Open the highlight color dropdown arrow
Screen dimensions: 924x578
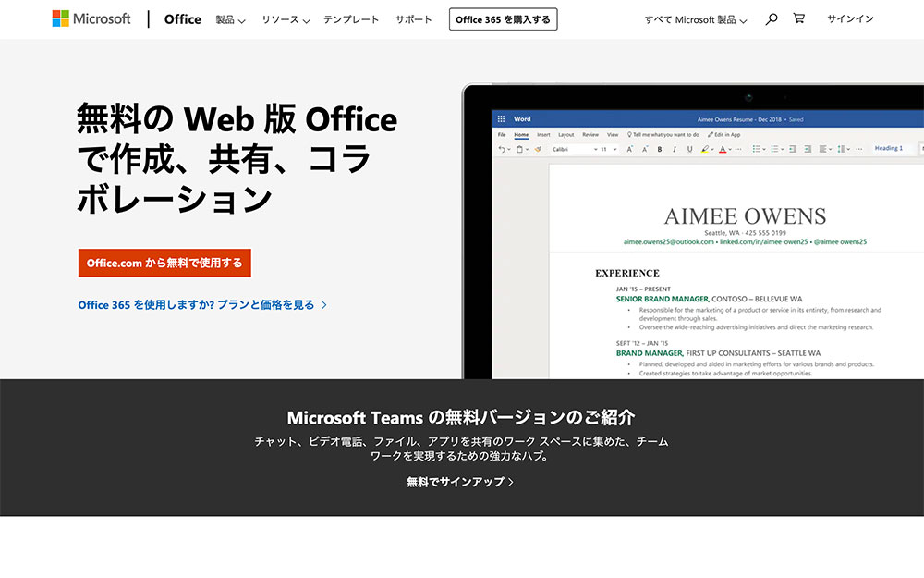[712, 150]
